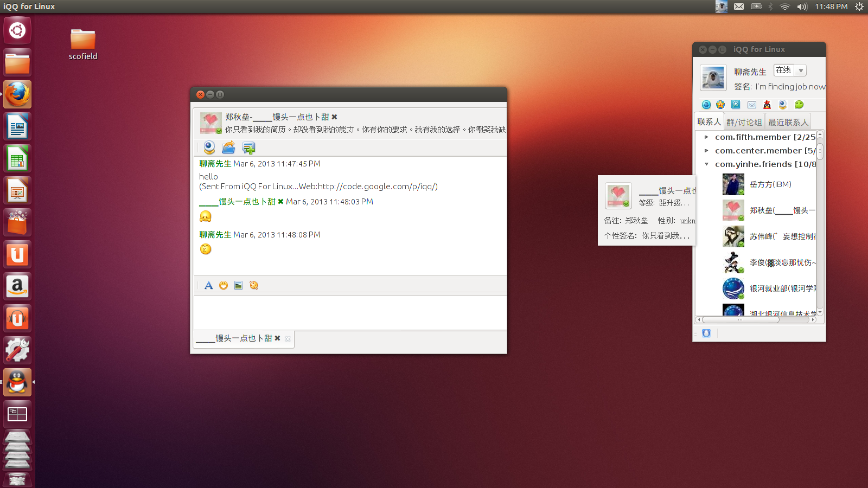Open the status dropdown showing 在线
Viewport: 868px width, 488px height.
[x=790, y=70]
